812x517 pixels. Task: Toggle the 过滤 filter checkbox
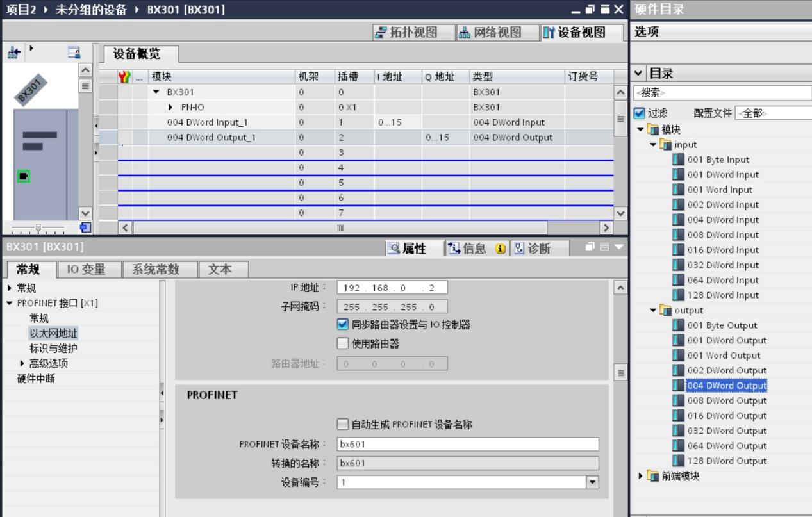(x=638, y=113)
